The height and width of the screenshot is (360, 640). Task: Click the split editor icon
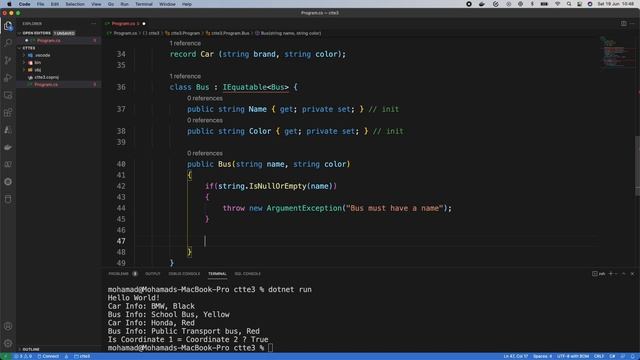coord(624,24)
